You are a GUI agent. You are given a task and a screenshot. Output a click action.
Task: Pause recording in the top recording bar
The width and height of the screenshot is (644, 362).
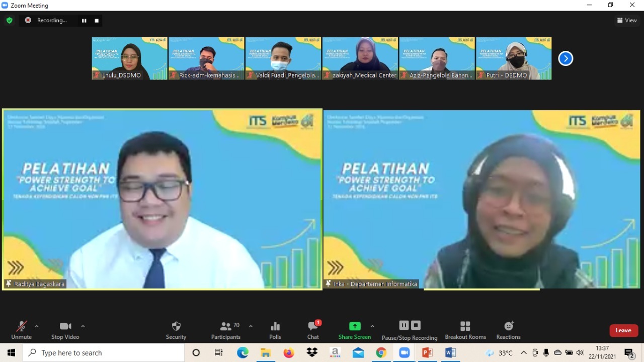(84, 21)
